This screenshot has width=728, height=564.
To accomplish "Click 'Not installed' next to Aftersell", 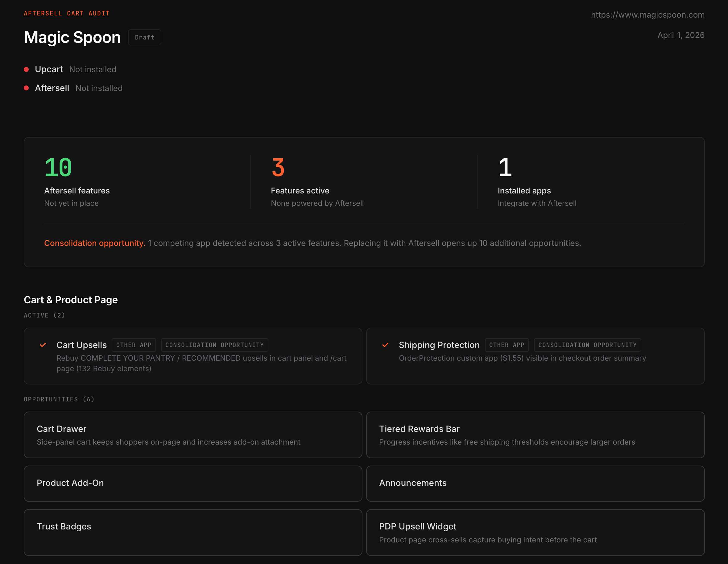I will click(99, 88).
